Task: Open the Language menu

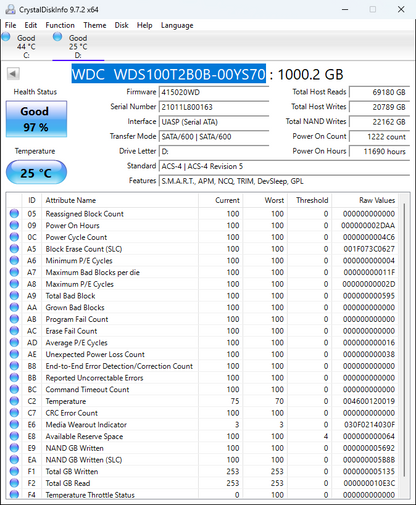Action: coord(177,25)
